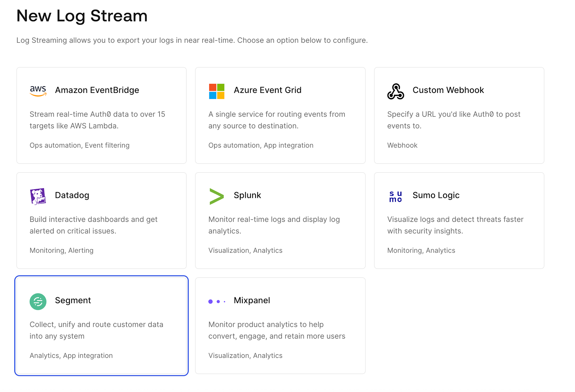This screenshot has width=575, height=392.
Task: Choose Azure Event Grid title
Action: (267, 90)
